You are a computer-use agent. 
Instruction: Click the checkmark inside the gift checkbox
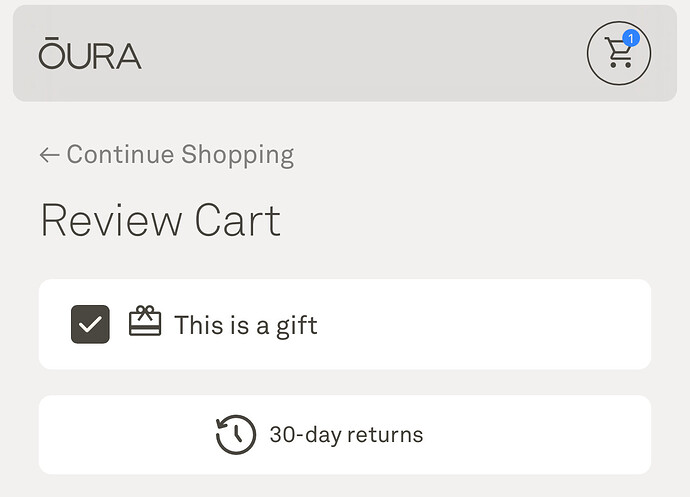[90, 324]
